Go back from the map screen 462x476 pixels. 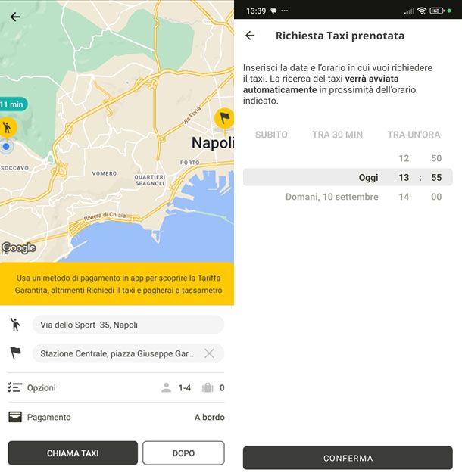(15, 17)
